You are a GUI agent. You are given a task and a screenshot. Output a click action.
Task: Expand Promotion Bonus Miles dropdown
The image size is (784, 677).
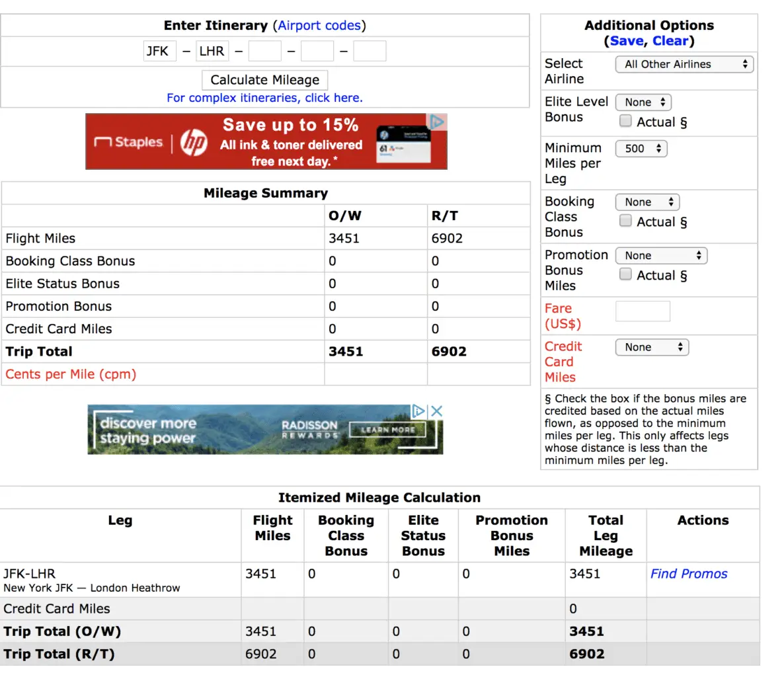(661, 255)
